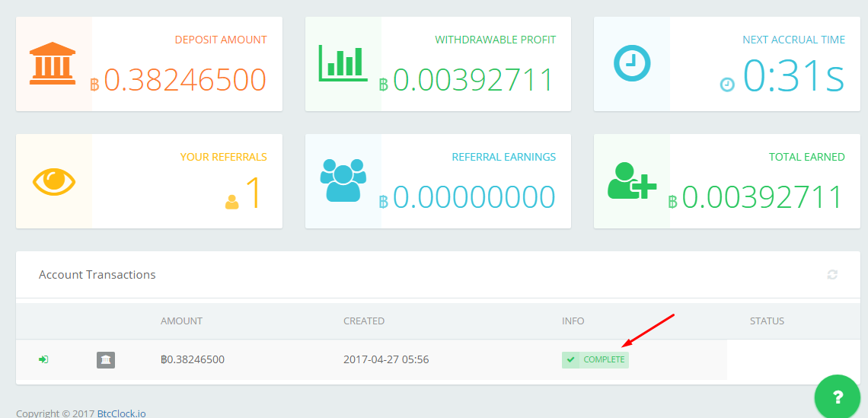Image resolution: width=868 pixels, height=418 pixels.
Task: Click the AMOUNT column header
Action: (181, 321)
